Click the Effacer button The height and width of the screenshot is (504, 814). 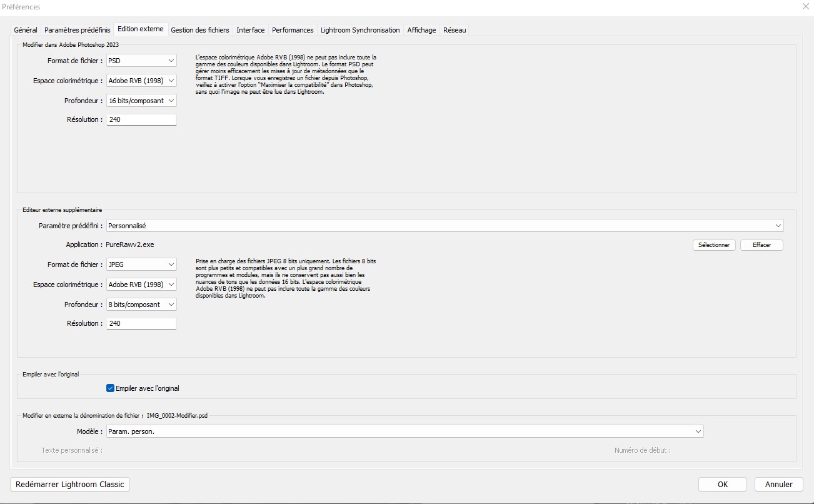pyautogui.click(x=761, y=245)
